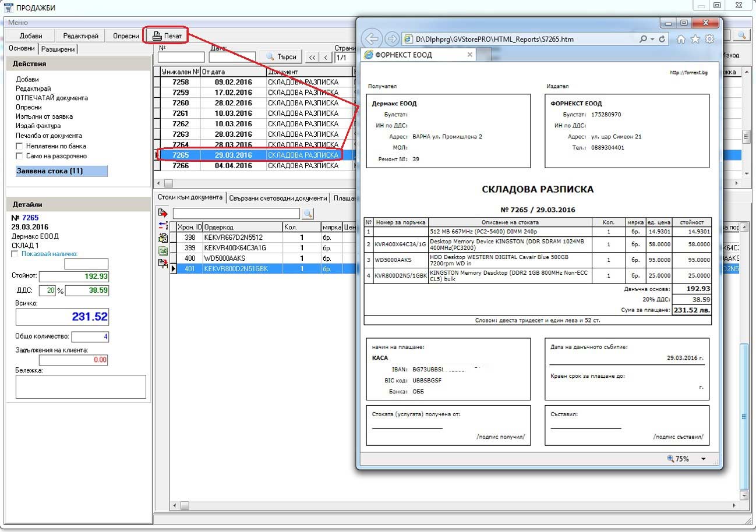Click the Търси search button
Image resolution: width=756 pixels, height=532 pixels.
[x=281, y=57]
